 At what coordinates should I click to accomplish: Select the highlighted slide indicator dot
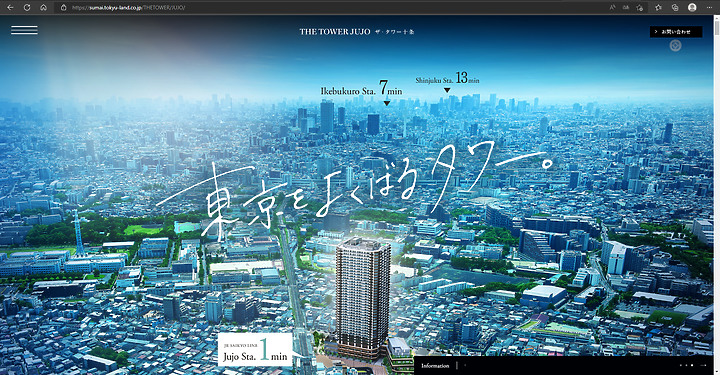(x=692, y=365)
